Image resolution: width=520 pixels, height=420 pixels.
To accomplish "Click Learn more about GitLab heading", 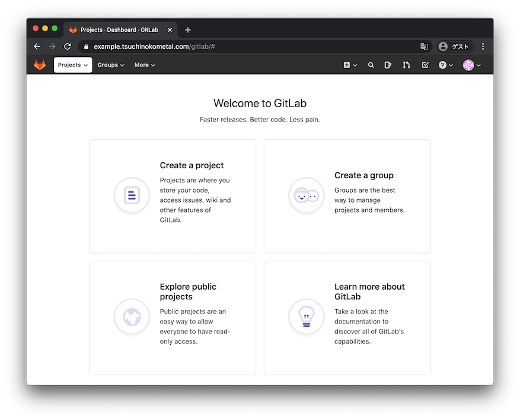I will click(x=369, y=291).
